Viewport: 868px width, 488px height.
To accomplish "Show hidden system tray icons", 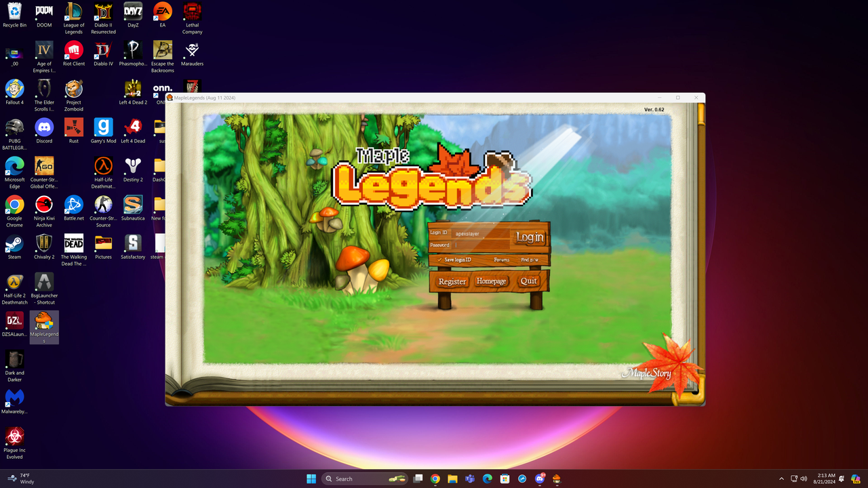I will click(781, 479).
